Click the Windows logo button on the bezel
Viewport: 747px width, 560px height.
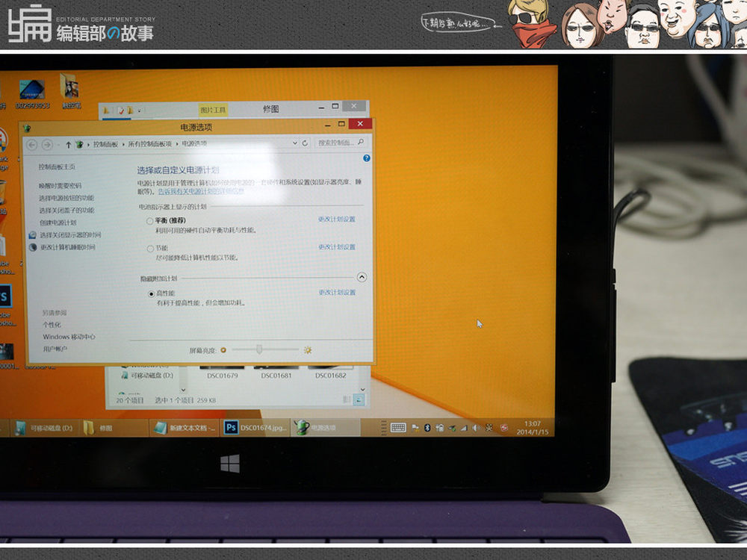pos(230,464)
